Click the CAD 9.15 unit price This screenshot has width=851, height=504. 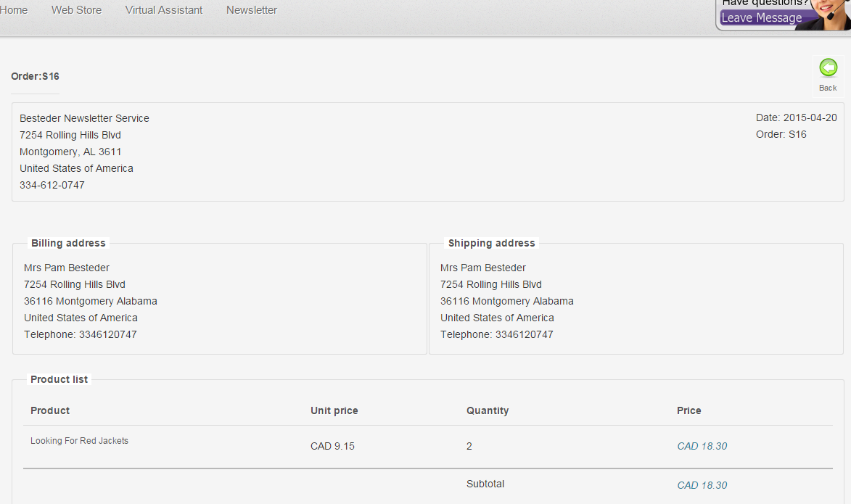tap(332, 446)
